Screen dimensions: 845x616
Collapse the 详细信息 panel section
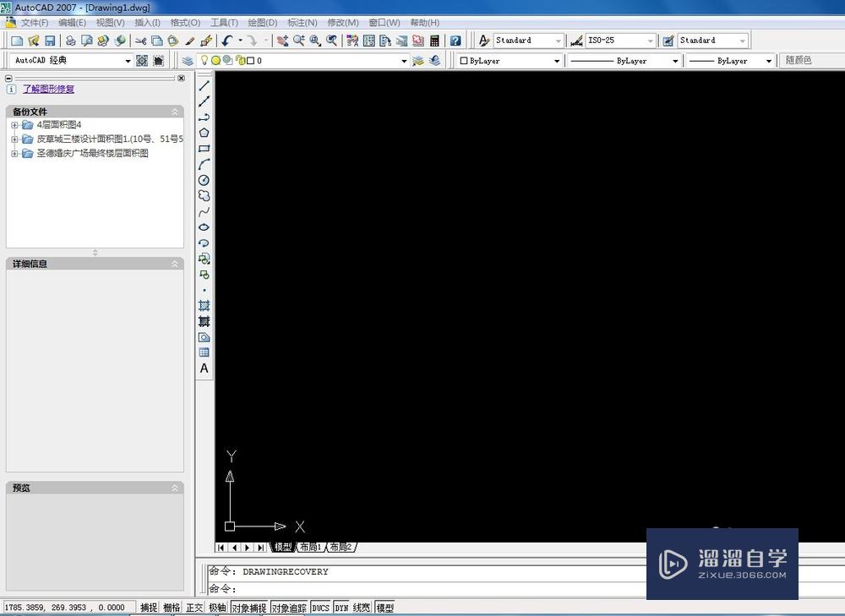point(175,264)
